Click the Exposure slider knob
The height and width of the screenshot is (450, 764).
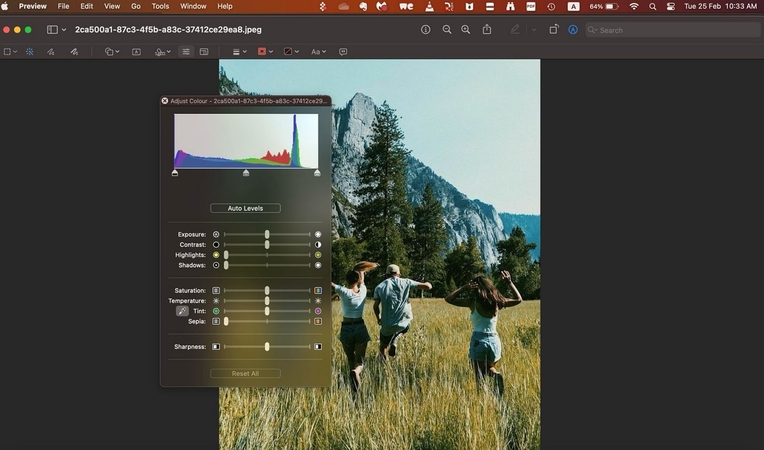pyautogui.click(x=267, y=234)
